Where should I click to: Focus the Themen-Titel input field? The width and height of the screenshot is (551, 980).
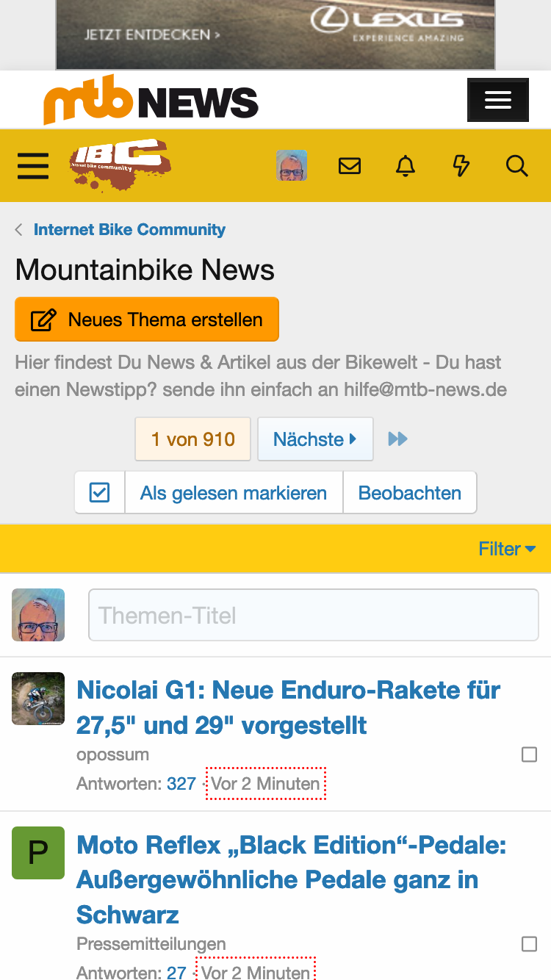point(314,615)
